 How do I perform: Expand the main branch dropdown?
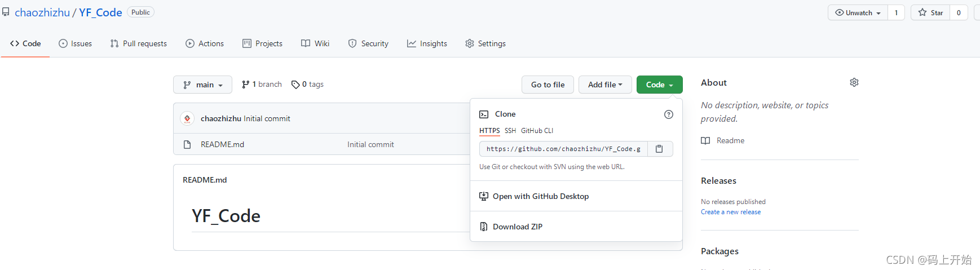202,85
